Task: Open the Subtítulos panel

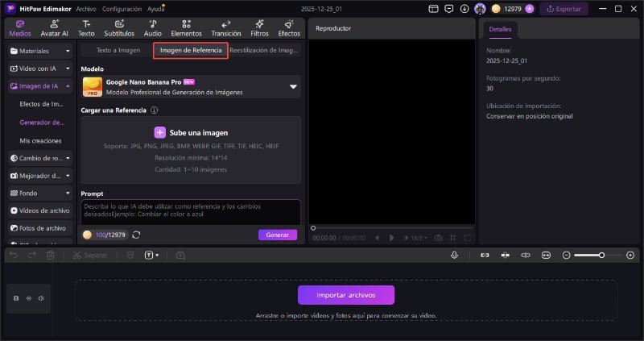Action: click(118, 28)
